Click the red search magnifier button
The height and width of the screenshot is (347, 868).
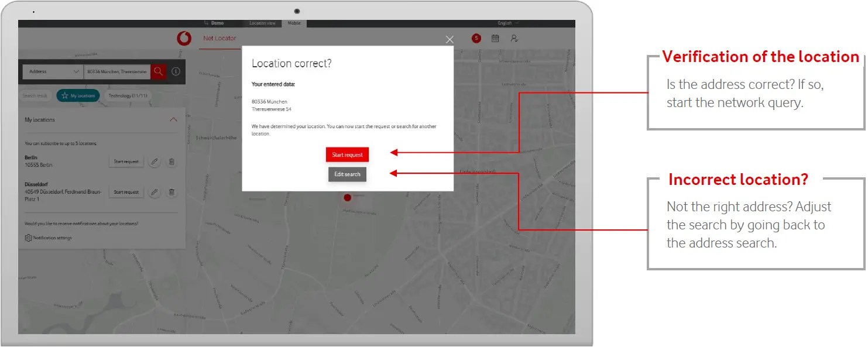(158, 71)
